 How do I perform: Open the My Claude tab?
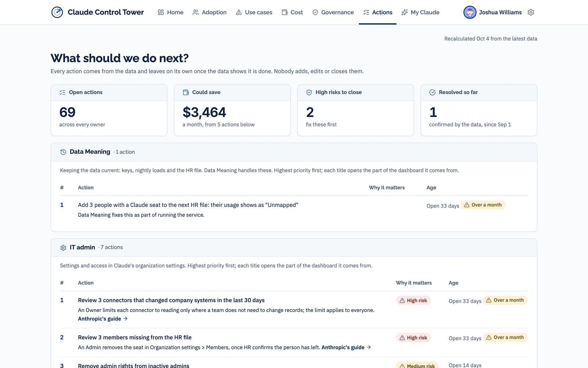[420, 12]
